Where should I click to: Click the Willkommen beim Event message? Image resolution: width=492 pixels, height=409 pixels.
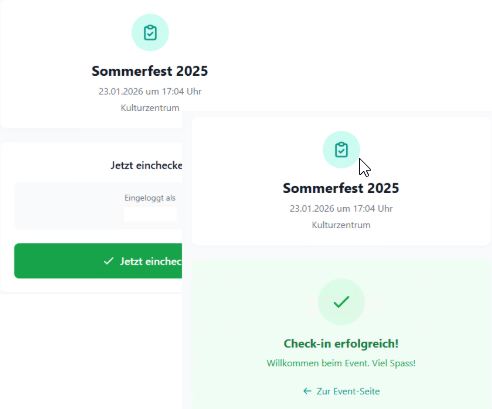(x=341, y=363)
